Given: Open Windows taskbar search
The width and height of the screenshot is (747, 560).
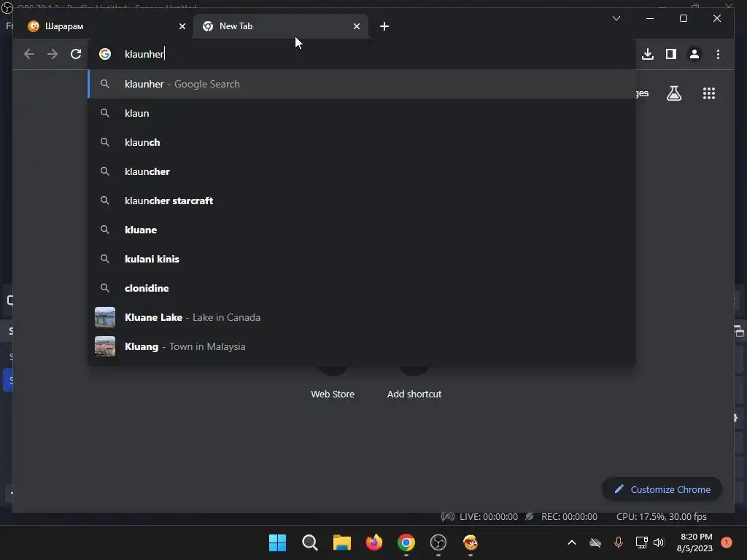Looking at the screenshot, I should (x=309, y=542).
